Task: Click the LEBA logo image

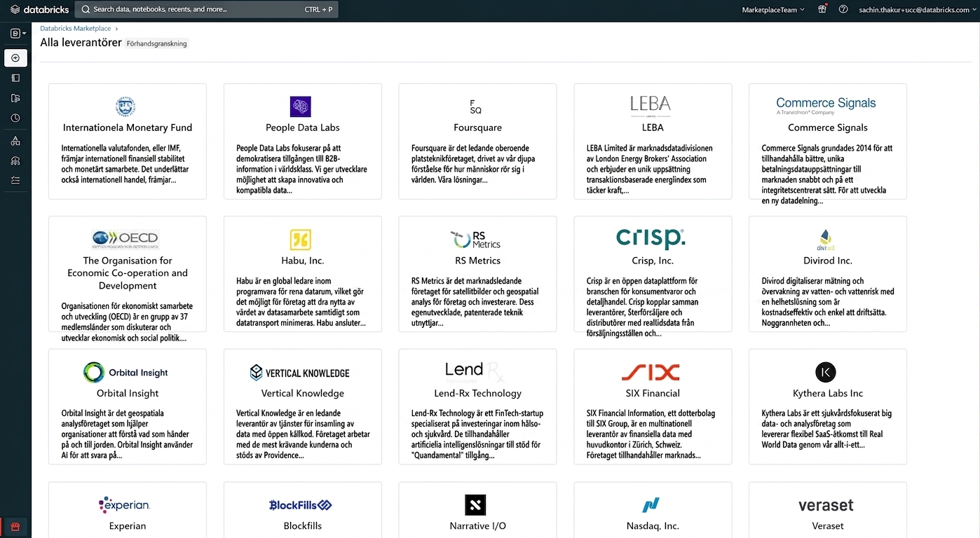Action: [651, 106]
